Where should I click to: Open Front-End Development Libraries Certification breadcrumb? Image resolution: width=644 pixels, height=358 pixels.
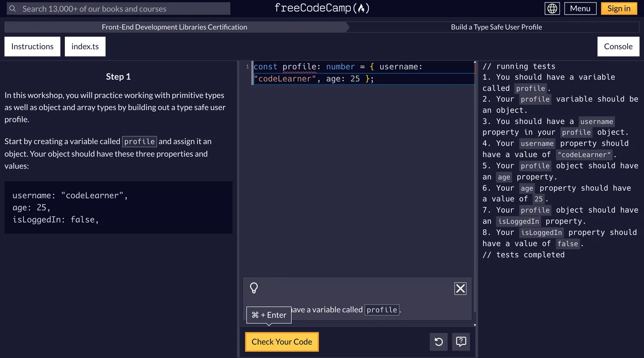175,27
